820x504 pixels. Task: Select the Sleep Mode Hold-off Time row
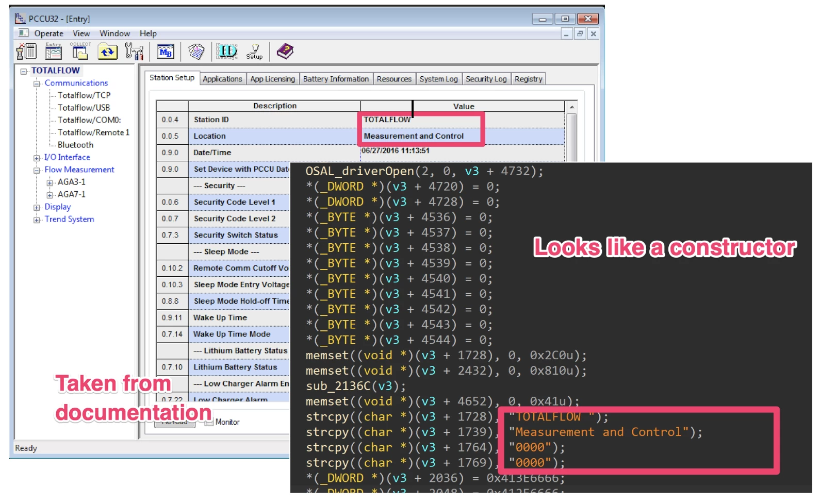coord(223,301)
